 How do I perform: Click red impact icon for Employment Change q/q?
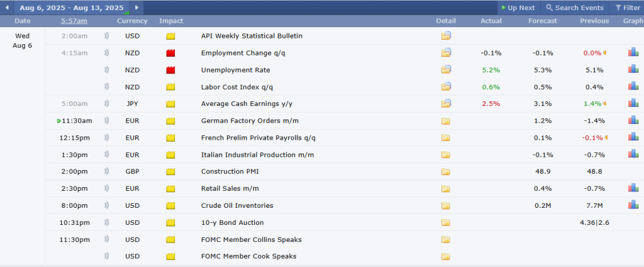click(x=170, y=54)
